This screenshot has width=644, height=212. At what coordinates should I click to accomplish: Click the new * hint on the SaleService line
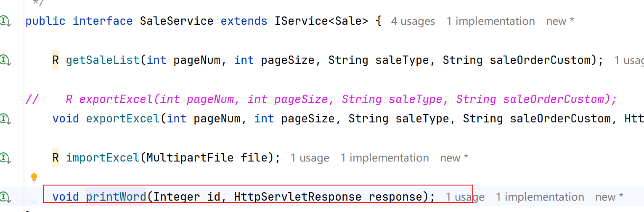tap(560, 21)
